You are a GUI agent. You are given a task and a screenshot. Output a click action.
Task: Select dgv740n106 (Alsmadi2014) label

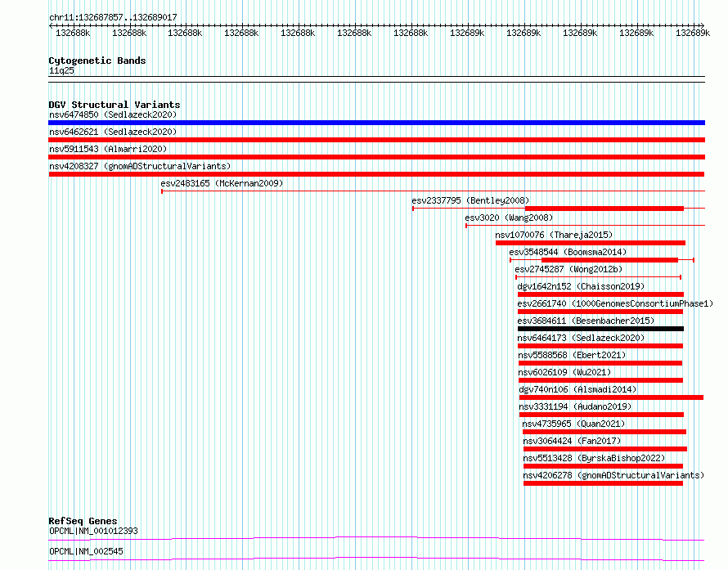point(577,389)
